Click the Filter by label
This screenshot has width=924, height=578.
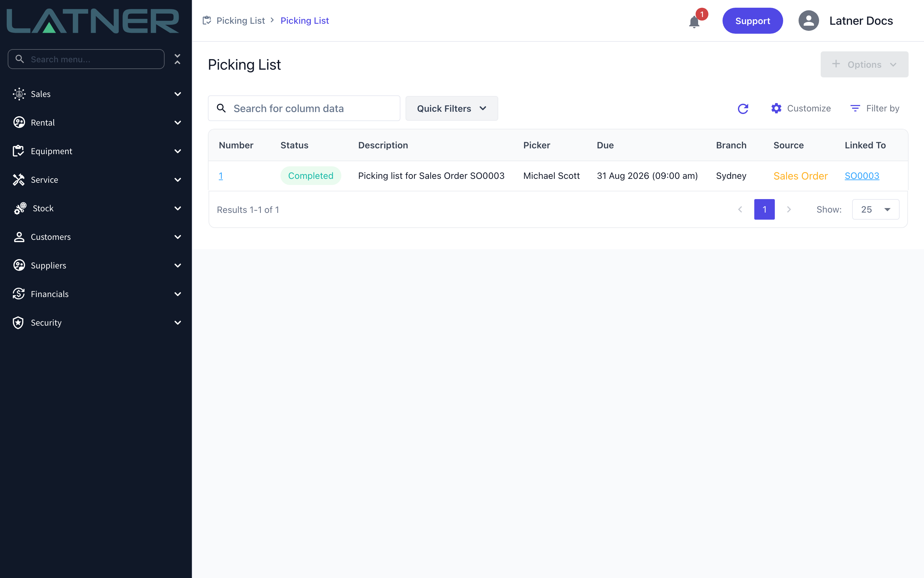(x=882, y=109)
